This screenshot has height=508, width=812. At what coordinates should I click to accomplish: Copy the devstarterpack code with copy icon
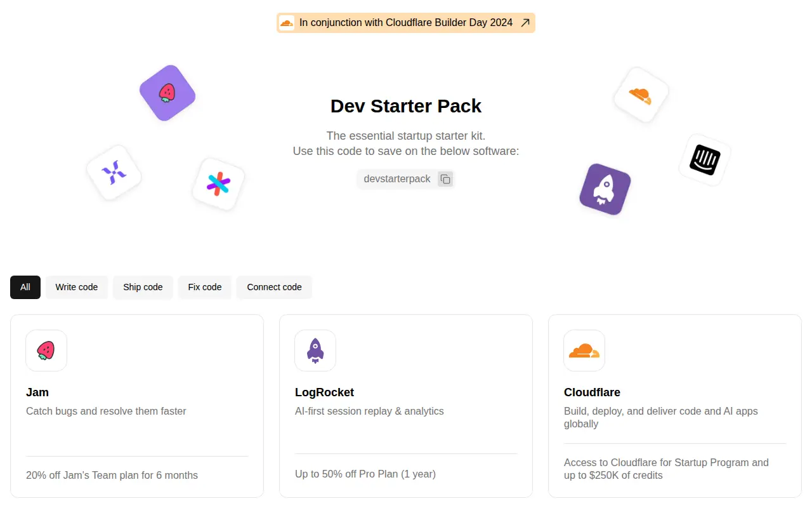(x=445, y=179)
